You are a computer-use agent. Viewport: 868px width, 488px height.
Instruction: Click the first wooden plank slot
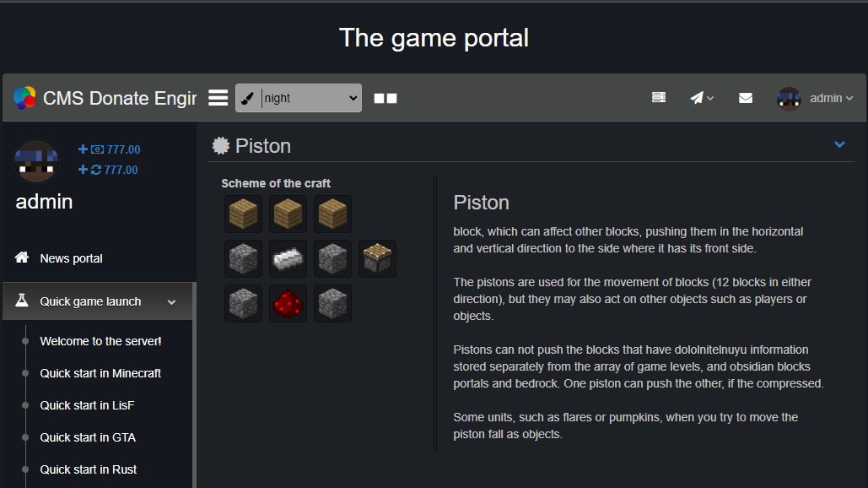pos(244,214)
